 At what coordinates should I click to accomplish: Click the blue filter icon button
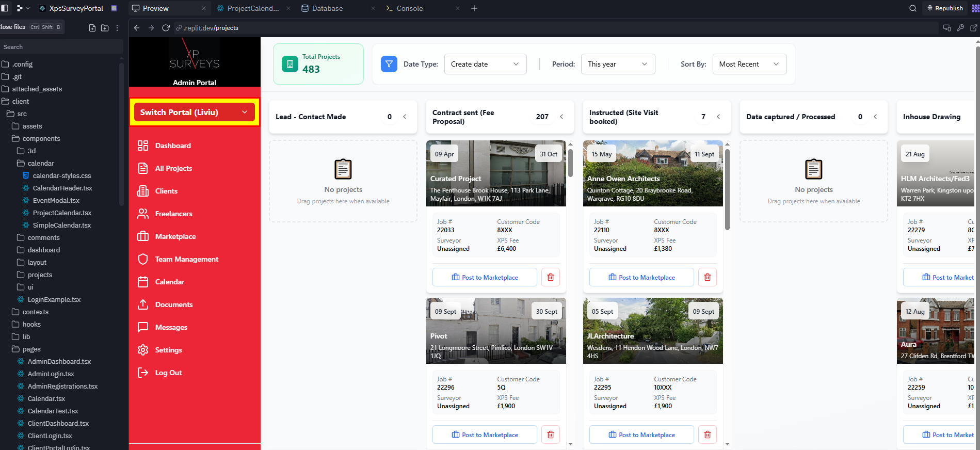point(389,64)
